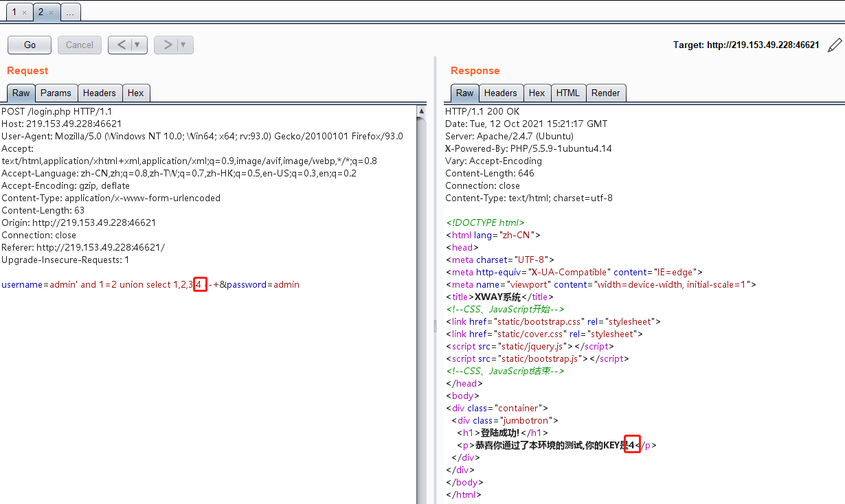The image size is (845, 504).
Task: Switch to the Request Hex tab
Action: pyautogui.click(x=136, y=93)
